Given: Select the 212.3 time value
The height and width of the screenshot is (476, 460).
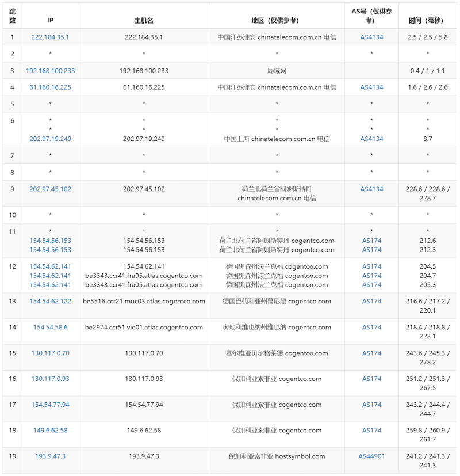Looking at the screenshot, I should pos(428,250).
